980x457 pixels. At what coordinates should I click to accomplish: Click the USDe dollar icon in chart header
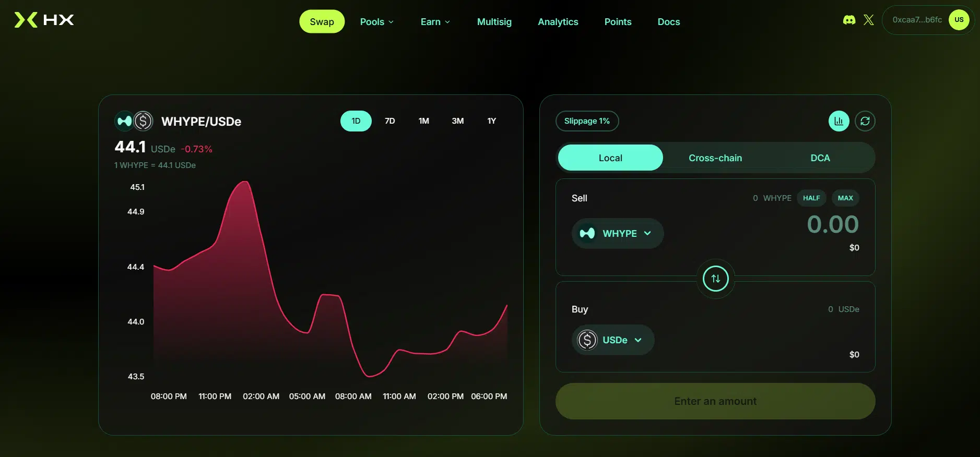click(143, 121)
